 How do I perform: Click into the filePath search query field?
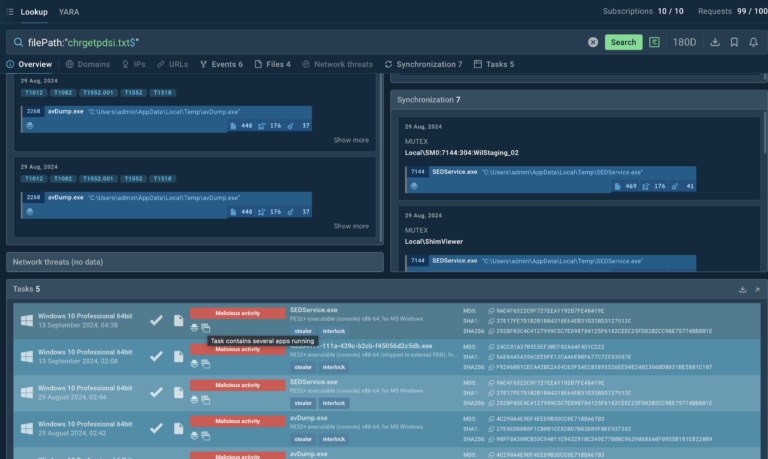300,42
